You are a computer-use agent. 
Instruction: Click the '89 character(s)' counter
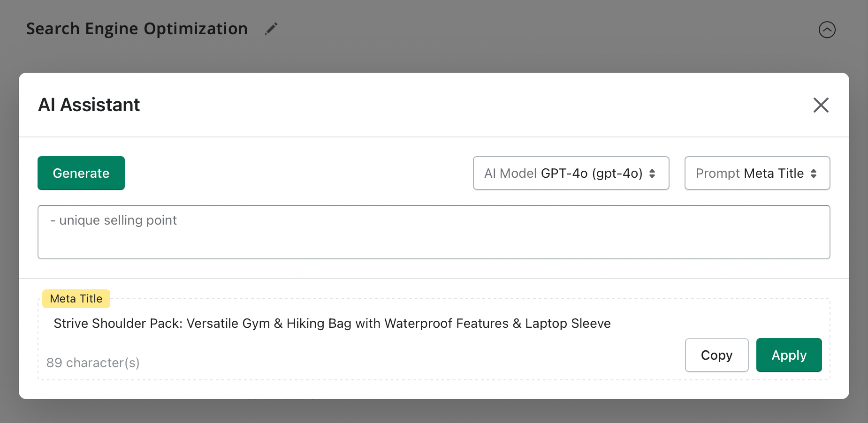pyautogui.click(x=93, y=363)
